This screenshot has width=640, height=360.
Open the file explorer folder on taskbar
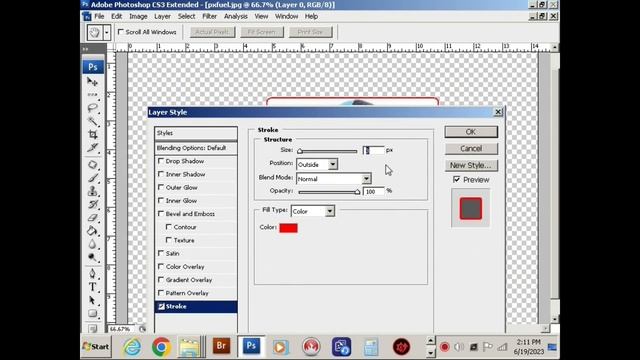pyautogui.click(x=189, y=347)
